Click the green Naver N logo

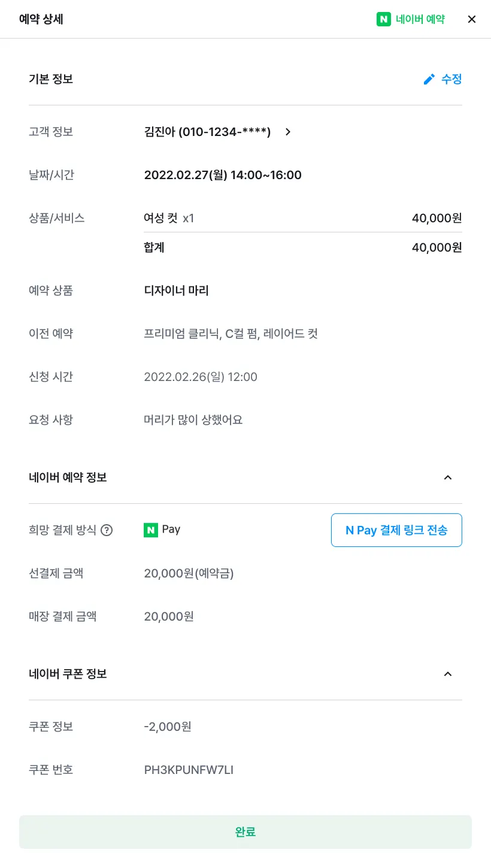click(383, 19)
